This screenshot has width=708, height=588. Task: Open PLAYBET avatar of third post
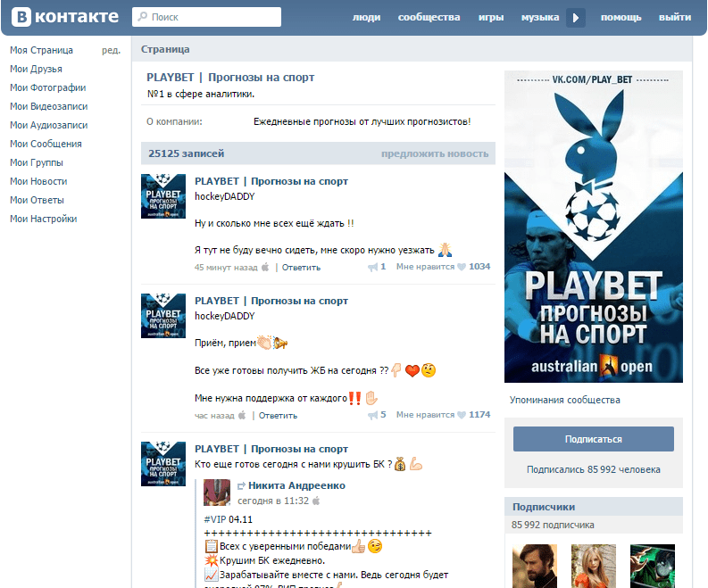coord(163,464)
